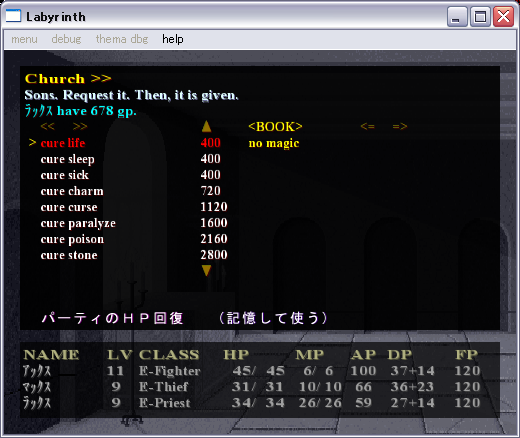Click the Church >> heading
This screenshot has width=520, height=438.
[68, 79]
